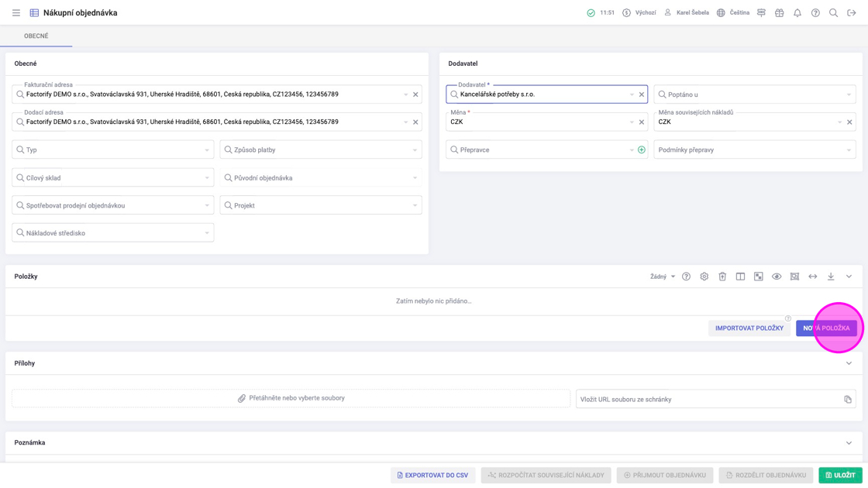The image size is (868, 488).
Task: Toggle the eye visibility icon in Položky
Action: (x=777, y=277)
